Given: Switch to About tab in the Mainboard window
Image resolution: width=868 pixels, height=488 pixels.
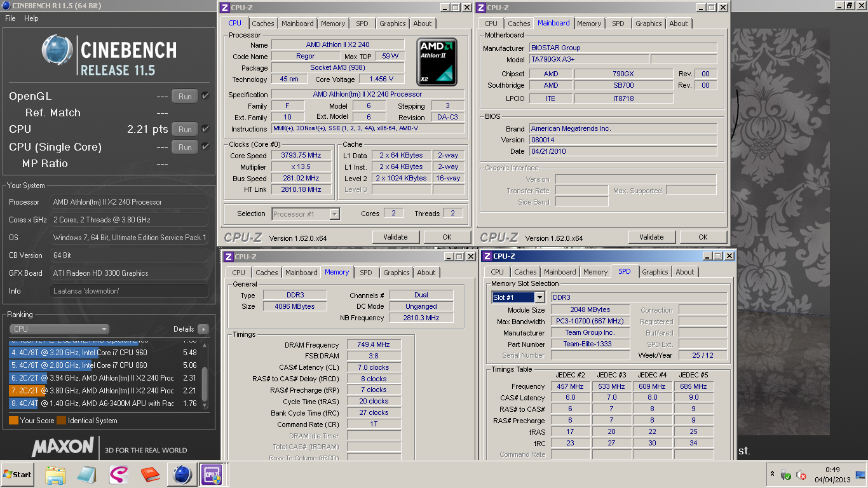Looking at the screenshot, I should [x=679, y=24].
